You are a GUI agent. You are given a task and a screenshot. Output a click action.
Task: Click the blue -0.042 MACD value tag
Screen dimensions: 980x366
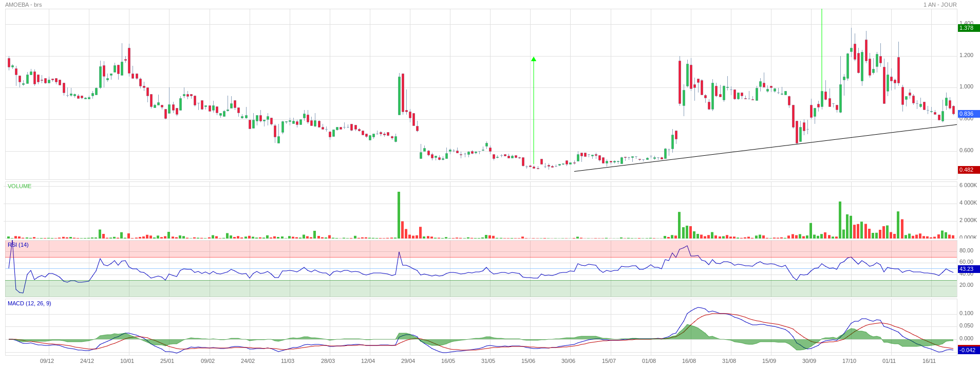(x=968, y=350)
